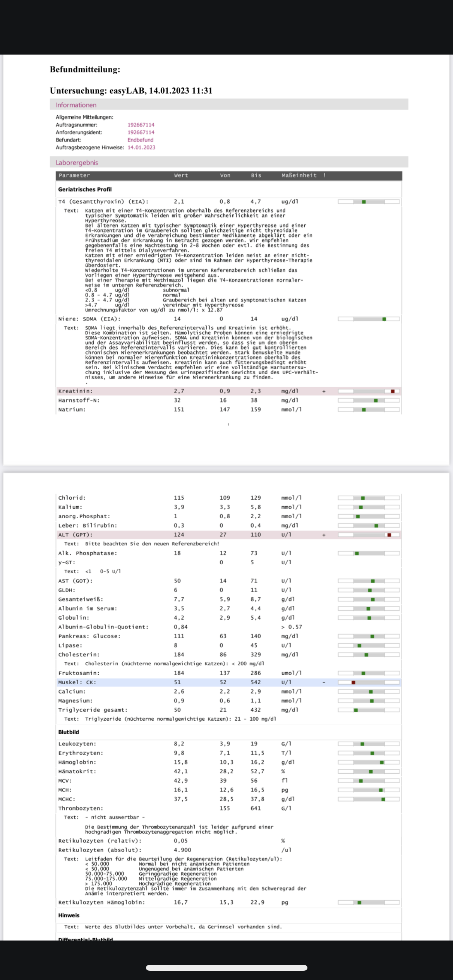Viewport: 453px width, 980px height.
Task: Tap the ALT (GPT) value 124
Action: click(179, 535)
